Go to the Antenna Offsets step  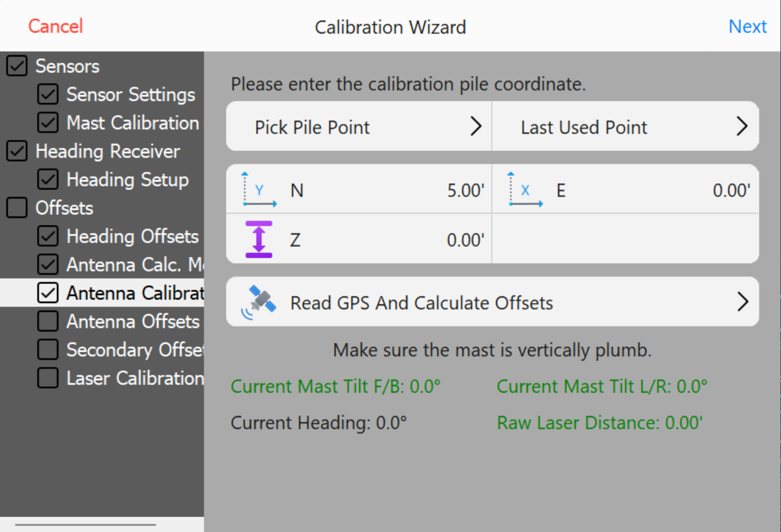(133, 322)
